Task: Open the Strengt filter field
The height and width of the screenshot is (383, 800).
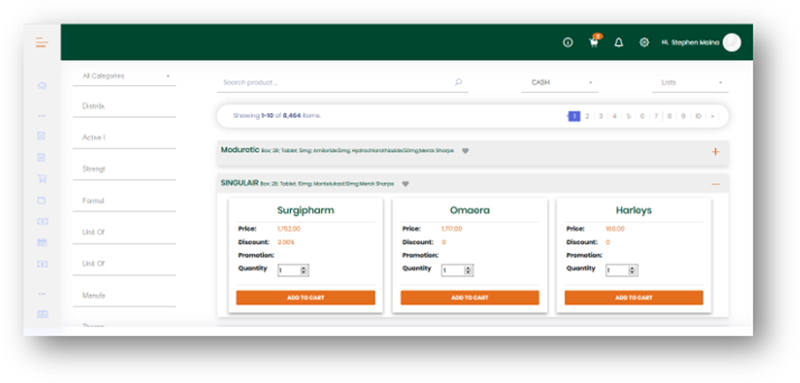Action: tap(124, 169)
